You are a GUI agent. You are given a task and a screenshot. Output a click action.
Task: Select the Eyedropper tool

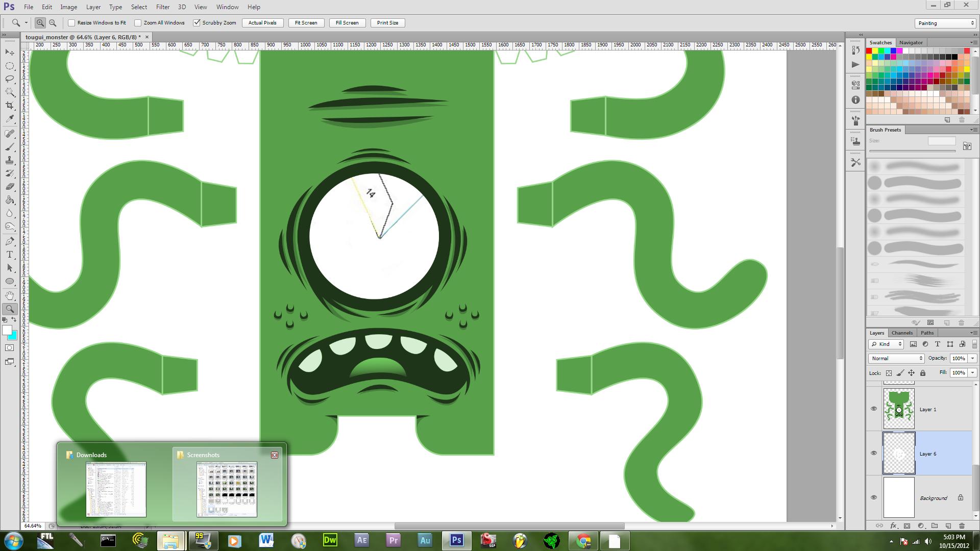pyautogui.click(x=10, y=119)
